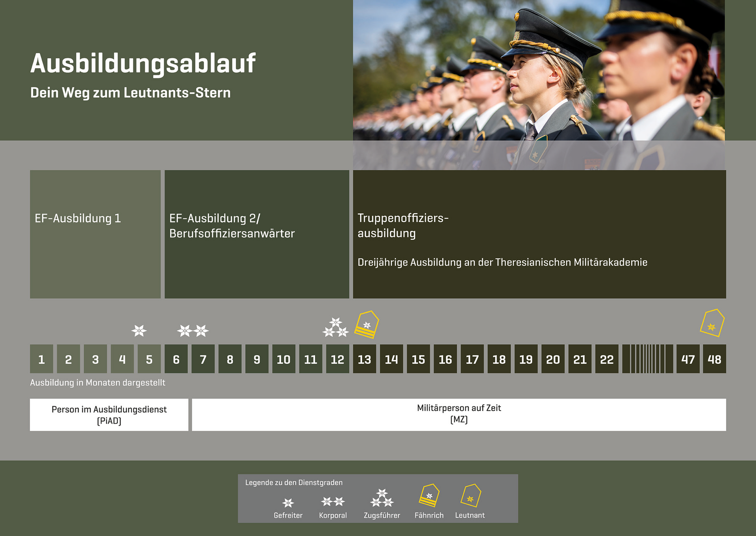Screen dimensions: 756x536
Task: Click the striped skipped-months marker
Action: click(647, 359)
